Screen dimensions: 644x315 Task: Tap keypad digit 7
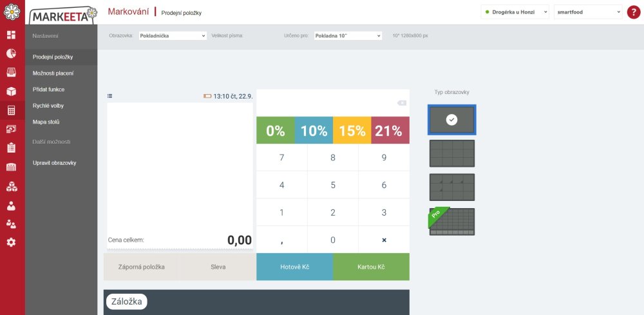coord(282,157)
